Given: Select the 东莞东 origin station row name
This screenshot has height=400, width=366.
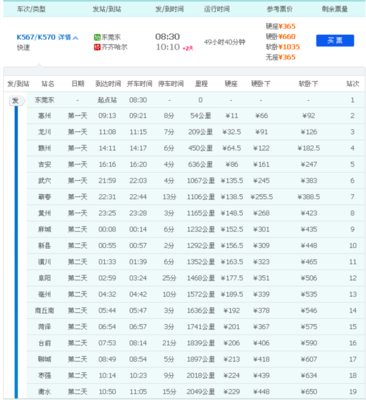Looking at the screenshot, I should pyautogui.click(x=45, y=100).
